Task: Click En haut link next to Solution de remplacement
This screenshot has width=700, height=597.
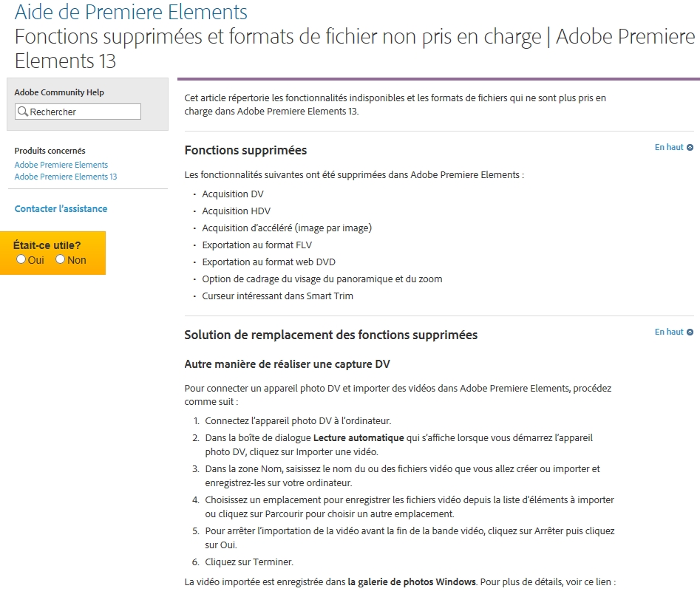Action: 669,332
